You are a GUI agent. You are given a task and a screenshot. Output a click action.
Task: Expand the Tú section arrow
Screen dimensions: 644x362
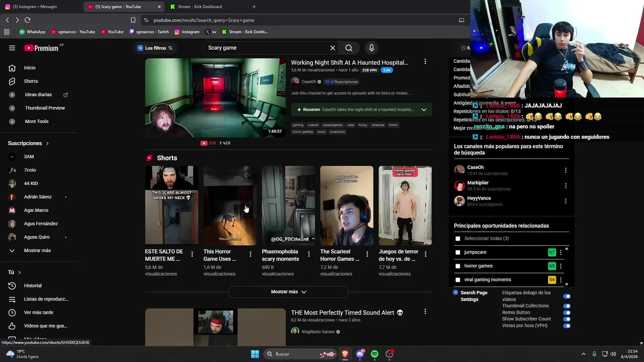[20, 273]
